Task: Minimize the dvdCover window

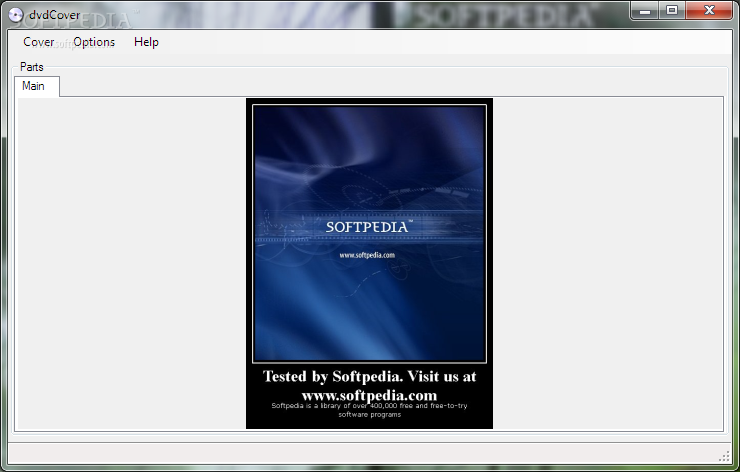Action: coord(646,11)
